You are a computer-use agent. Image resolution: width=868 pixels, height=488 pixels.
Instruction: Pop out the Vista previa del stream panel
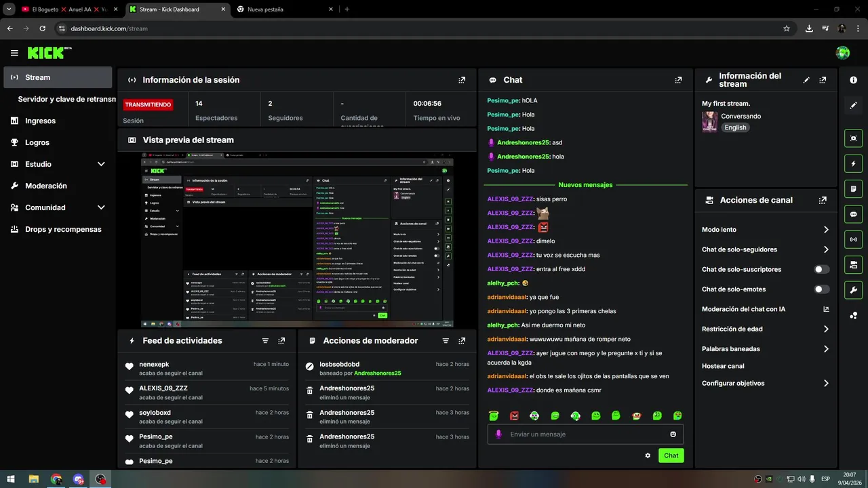pos(462,140)
